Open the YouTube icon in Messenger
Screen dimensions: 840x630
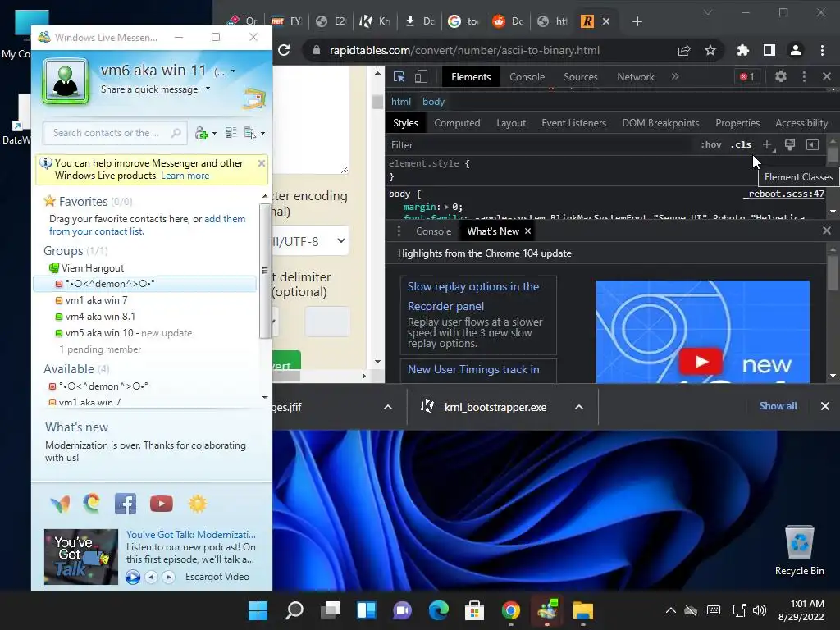coord(162,504)
